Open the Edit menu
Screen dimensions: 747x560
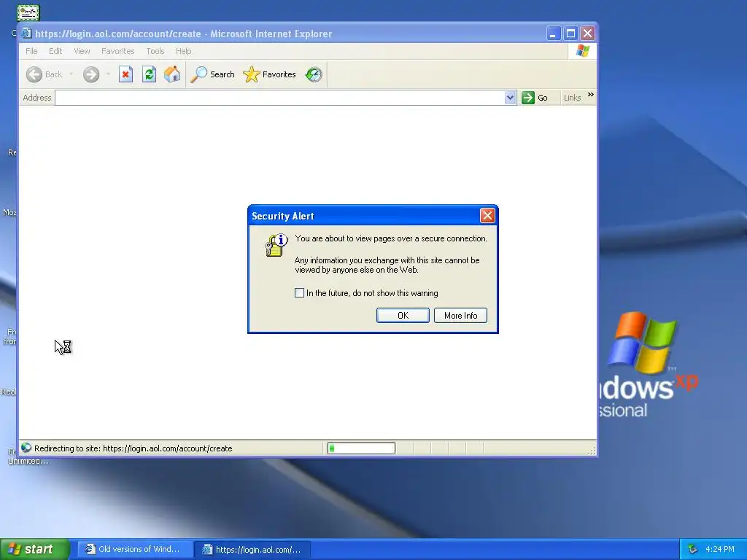point(55,51)
